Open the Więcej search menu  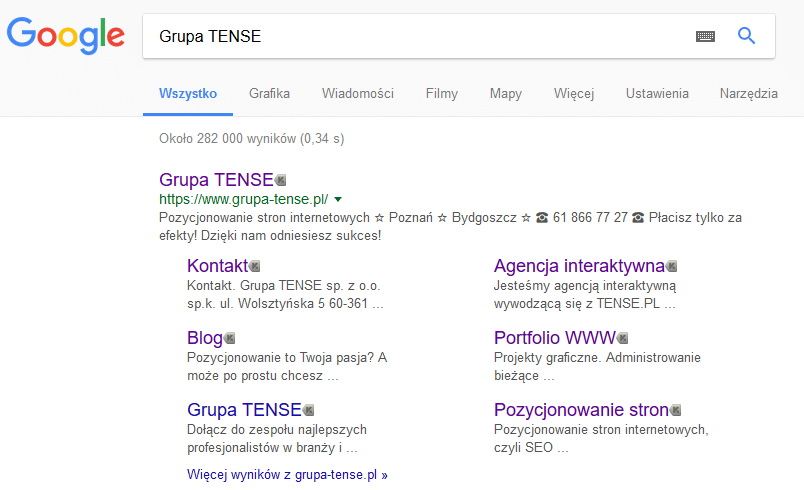[574, 94]
